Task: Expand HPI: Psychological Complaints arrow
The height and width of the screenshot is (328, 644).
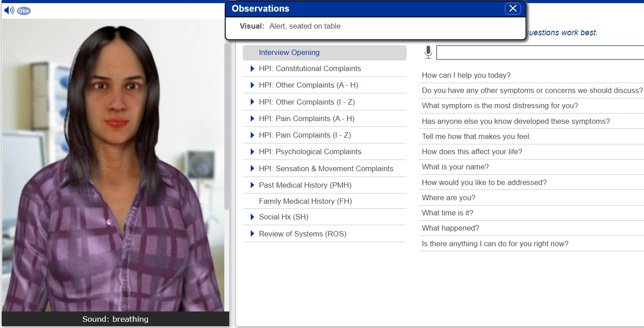Action: (x=253, y=152)
